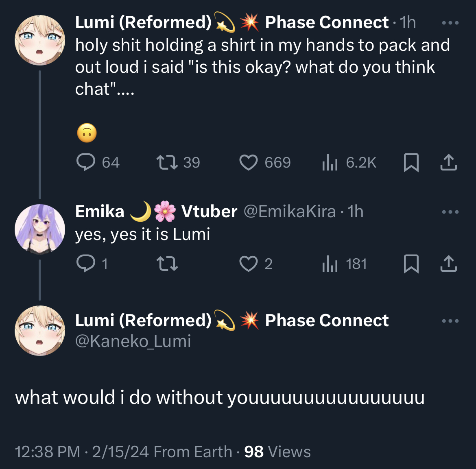Retweet Emika's reply
476x469 pixels.
pos(167,264)
